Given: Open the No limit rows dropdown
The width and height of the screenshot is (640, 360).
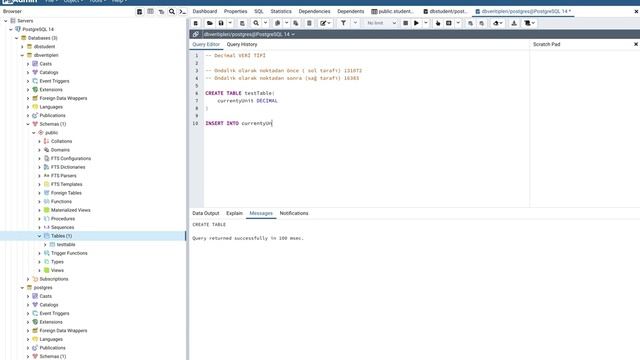Looking at the screenshot, I should click(381, 23).
